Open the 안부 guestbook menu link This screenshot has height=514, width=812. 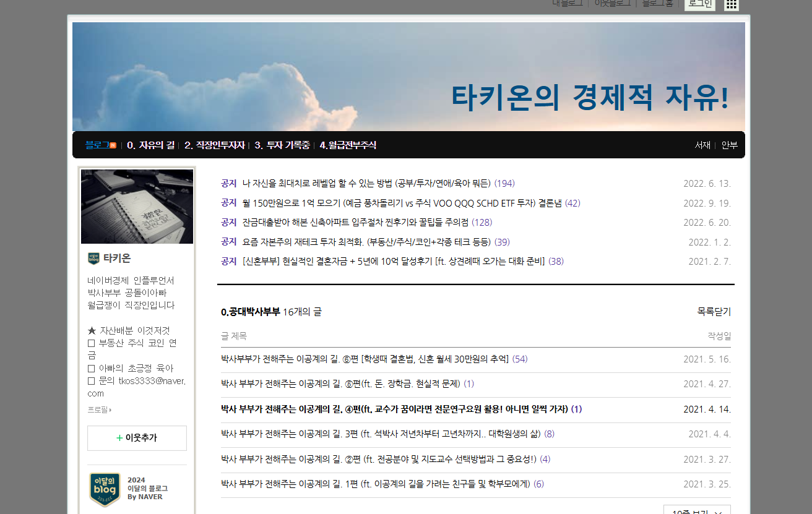click(729, 145)
